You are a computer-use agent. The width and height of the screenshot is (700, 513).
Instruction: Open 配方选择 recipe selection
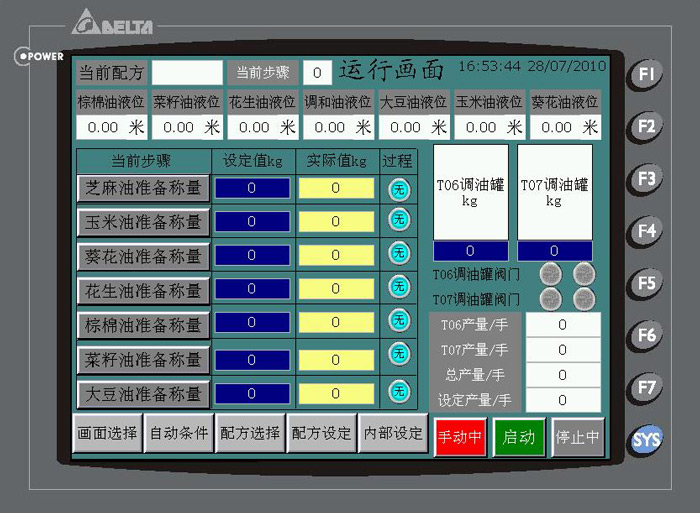[250, 433]
